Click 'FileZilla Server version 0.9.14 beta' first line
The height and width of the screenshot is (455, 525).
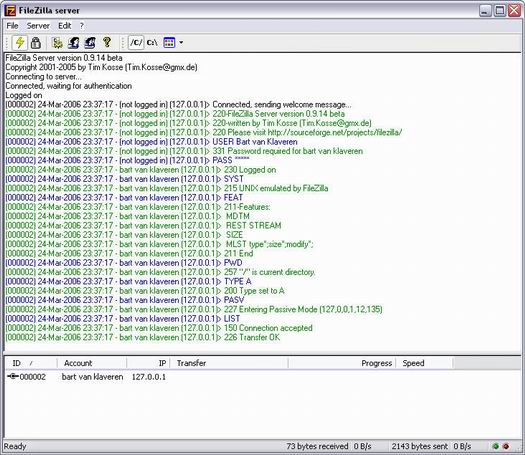click(x=64, y=58)
